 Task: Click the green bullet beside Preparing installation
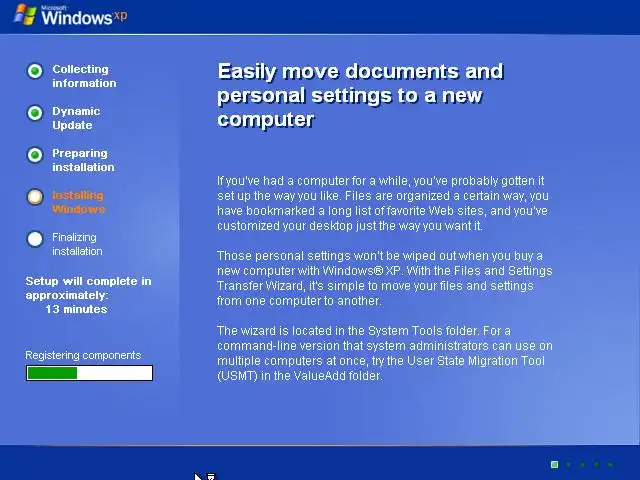click(35, 155)
